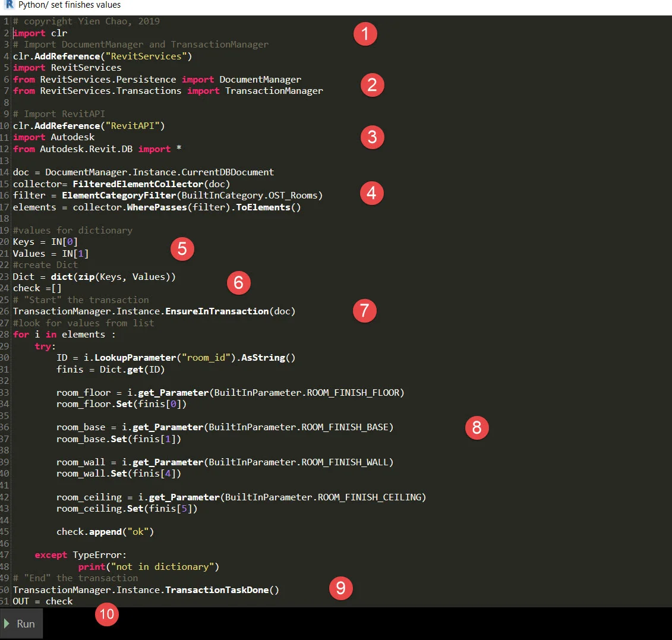Click the copyright comment on line 1
Screen dimensions: 672x640
coord(86,21)
